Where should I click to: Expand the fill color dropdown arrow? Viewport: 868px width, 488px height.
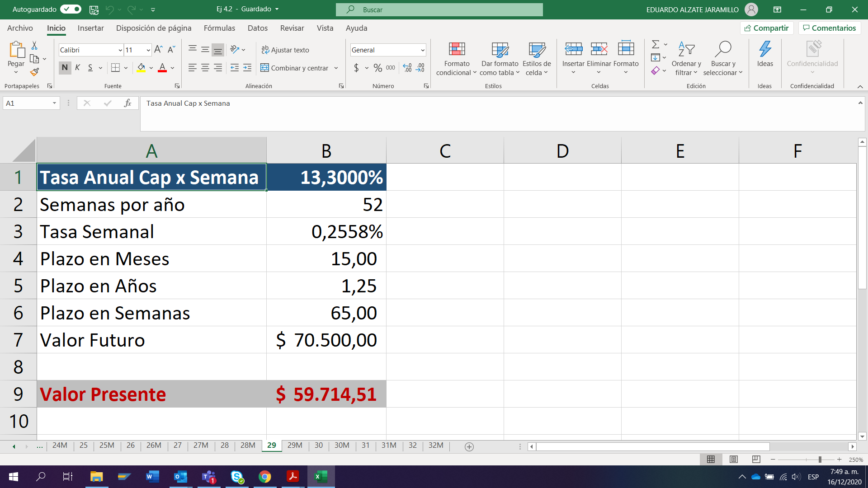pyautogui.click(x=151, y=68)
